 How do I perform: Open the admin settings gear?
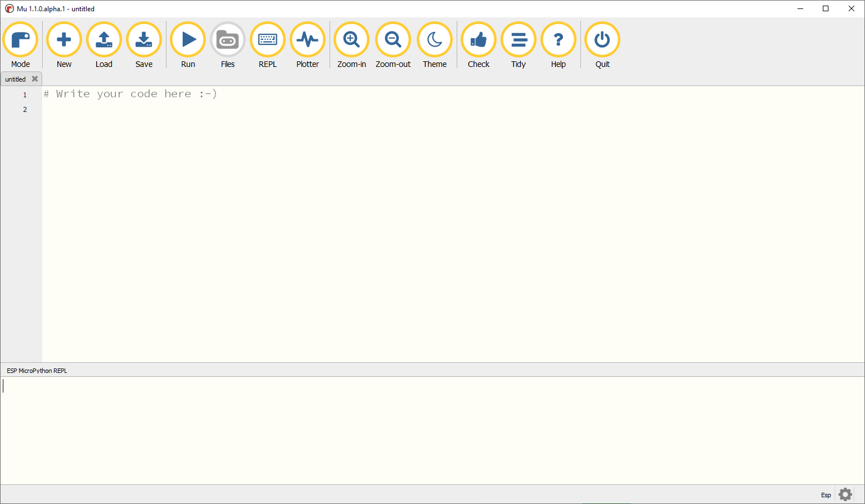tap(846, 494)
